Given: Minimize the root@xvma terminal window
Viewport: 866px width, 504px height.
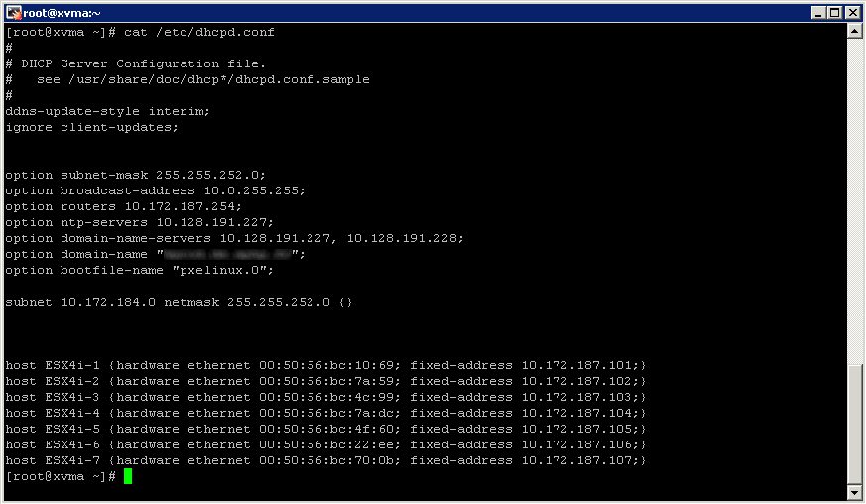Looking at the screenshot, I should 818,13.
